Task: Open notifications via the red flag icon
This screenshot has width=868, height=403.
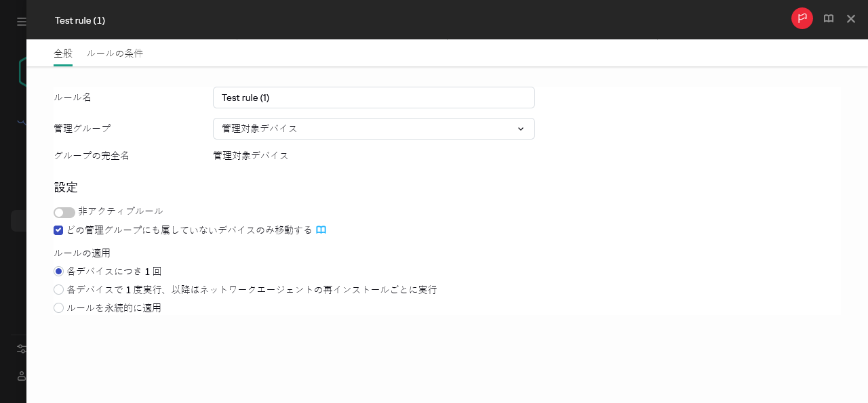Action: tap(802, 18)
